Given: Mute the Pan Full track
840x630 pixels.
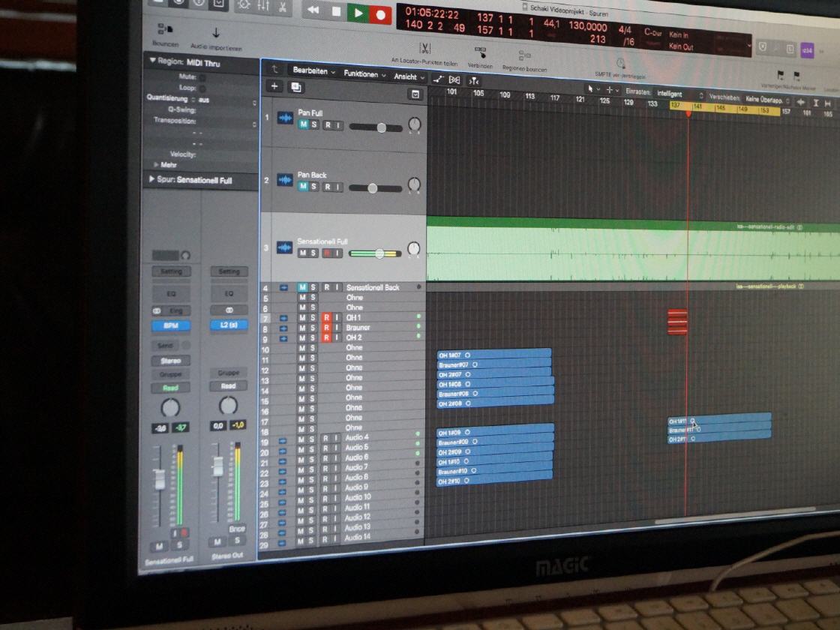Looking at the screenshot, I should point(303,124).
